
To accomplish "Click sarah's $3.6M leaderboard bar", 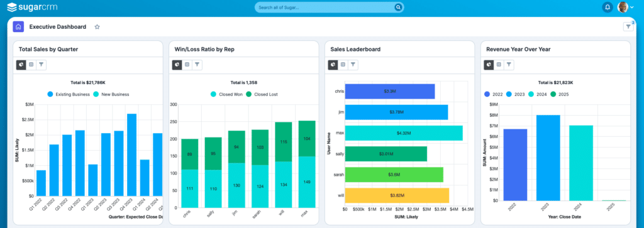I will click(x=394, y=175).
